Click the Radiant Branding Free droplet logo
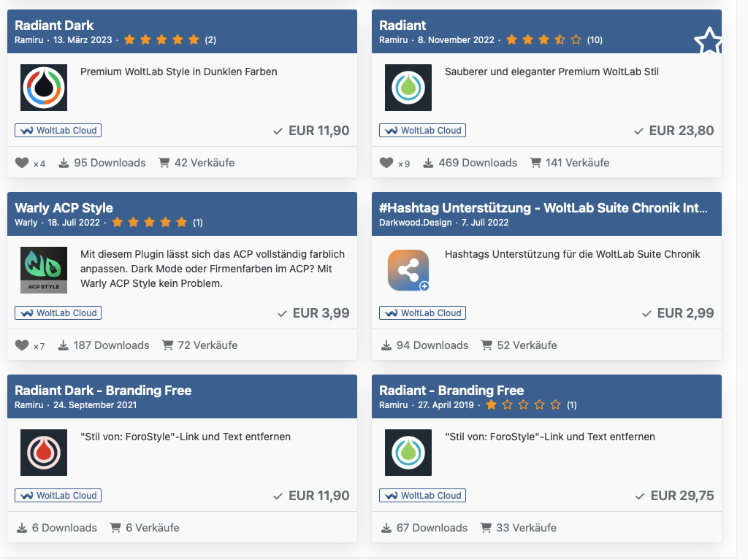 point(408,453)
